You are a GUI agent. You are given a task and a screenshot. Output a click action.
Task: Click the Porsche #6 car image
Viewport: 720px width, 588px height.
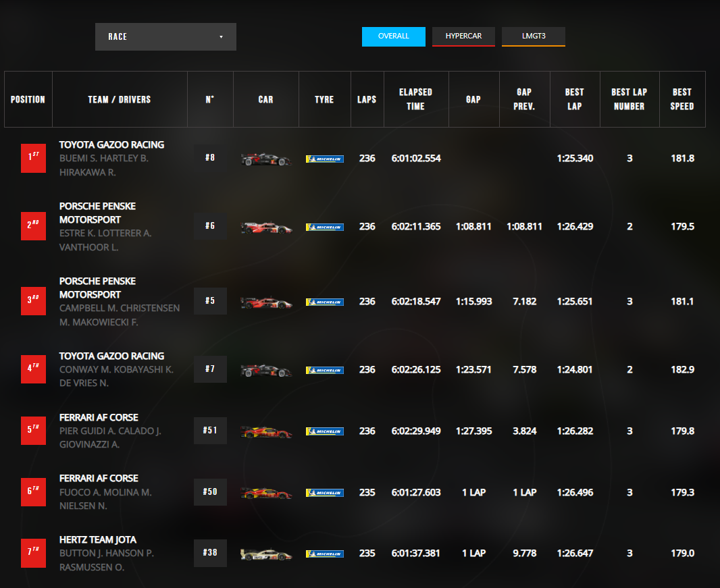coord(266,227)
